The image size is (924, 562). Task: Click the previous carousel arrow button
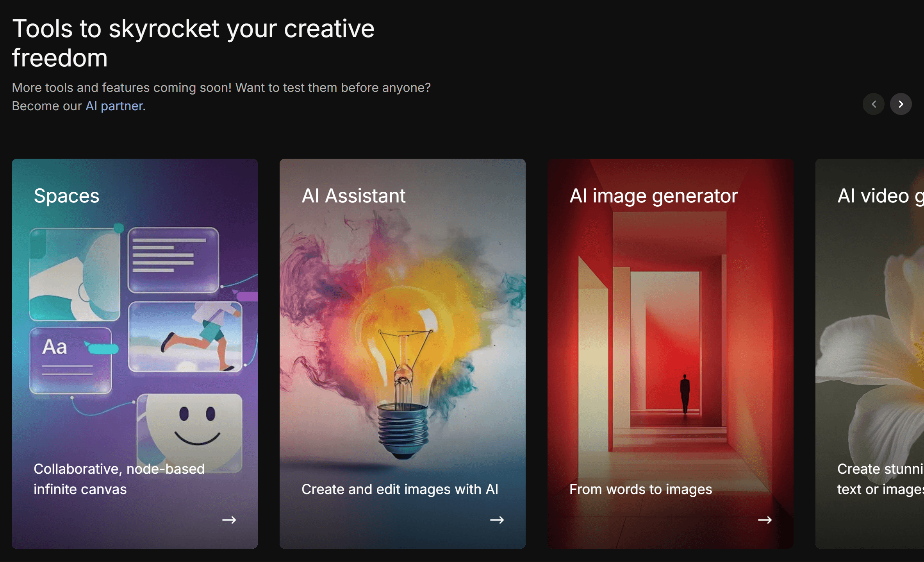[x=874, y=104]
